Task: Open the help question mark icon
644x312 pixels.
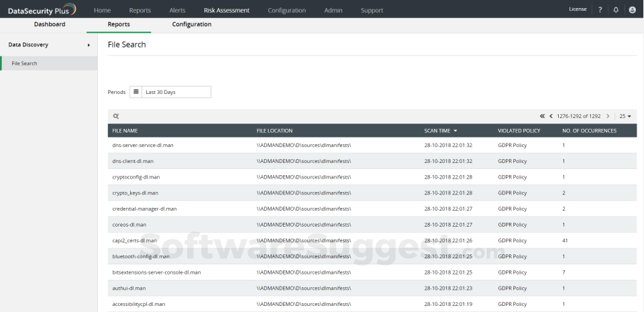Action: [600, 10]
